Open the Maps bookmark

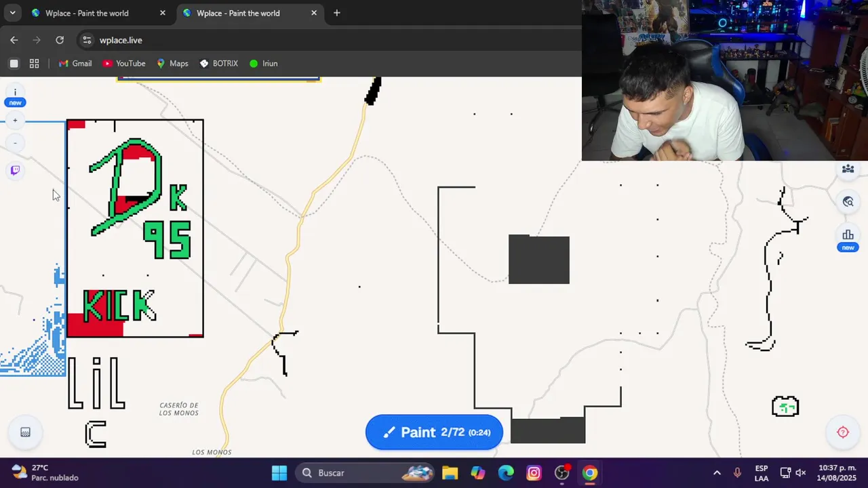[172, 64]
